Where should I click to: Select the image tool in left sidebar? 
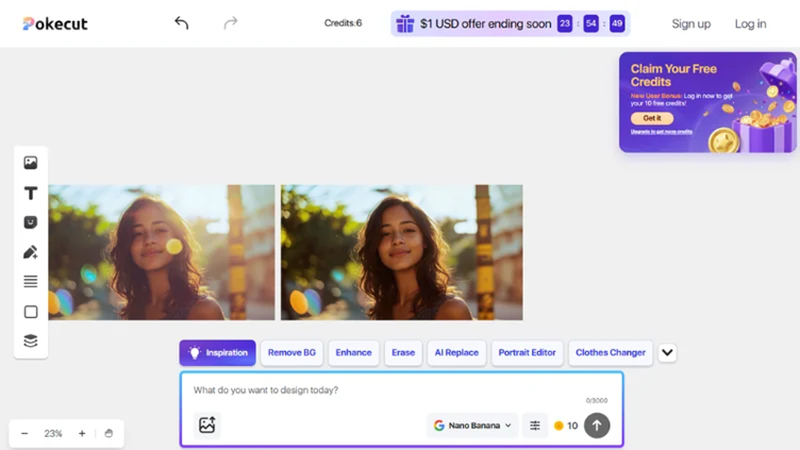31,163
